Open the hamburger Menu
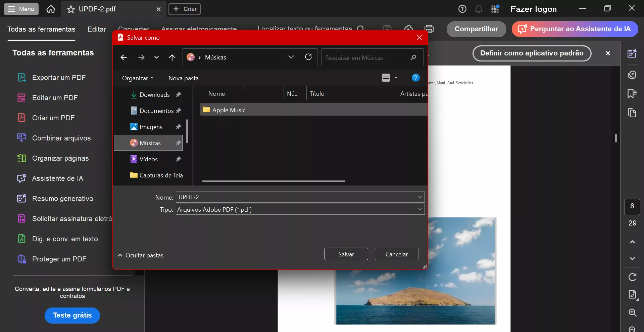Viewport: 644px width, 332px height. [21, 9]
